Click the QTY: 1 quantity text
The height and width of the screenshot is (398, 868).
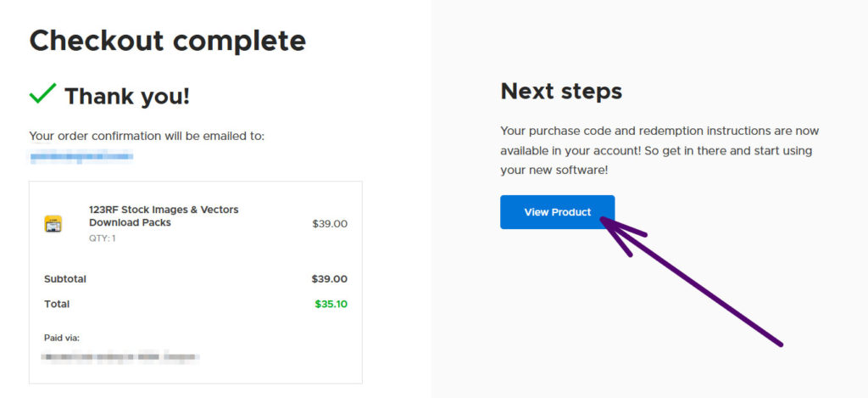coord(103,238)
